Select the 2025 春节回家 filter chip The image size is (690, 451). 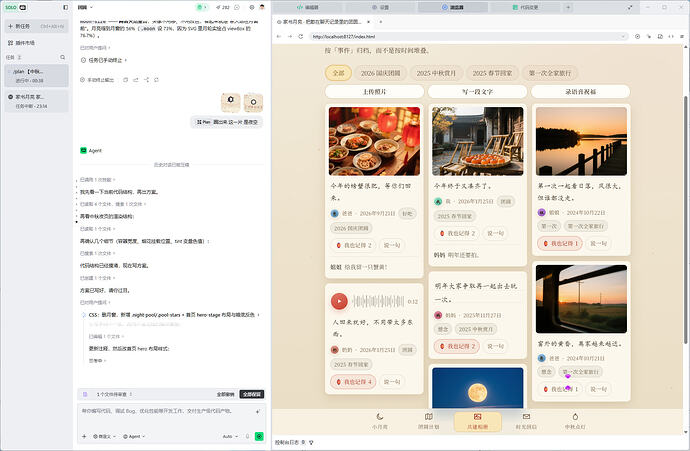coord(492,73)
